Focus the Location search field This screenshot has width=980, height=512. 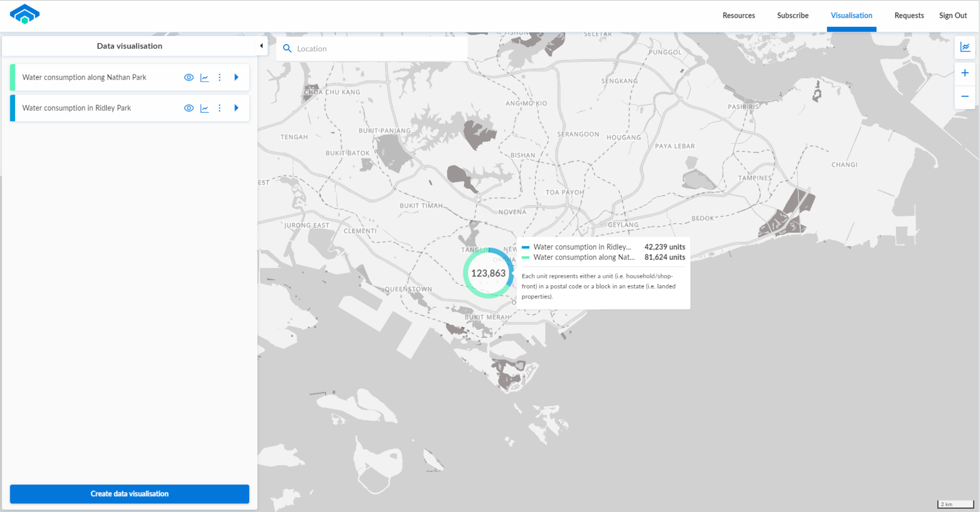[372, 49]
